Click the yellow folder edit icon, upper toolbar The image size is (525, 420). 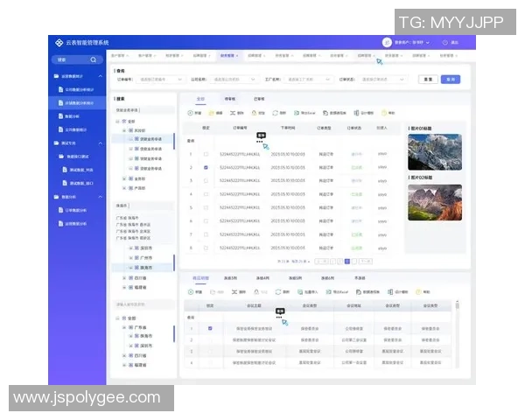pos(211,113)
